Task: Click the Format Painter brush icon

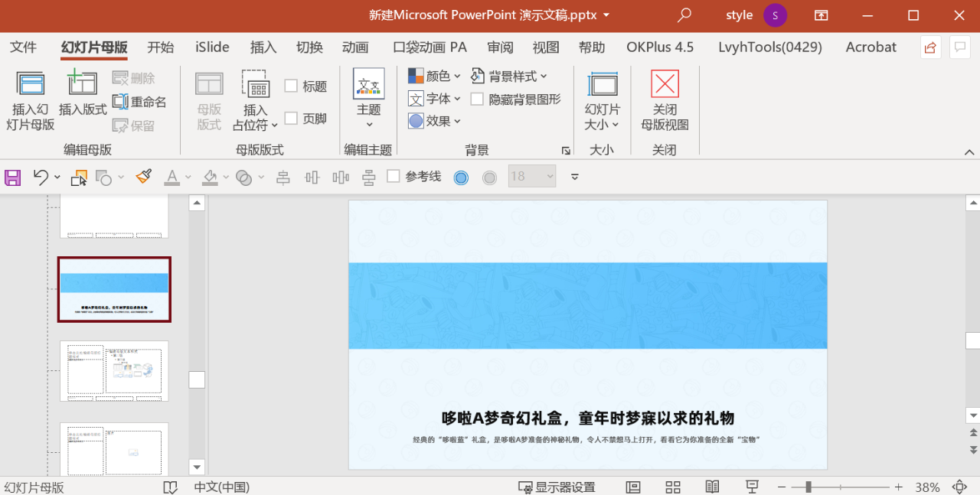Action: [143, 177]
